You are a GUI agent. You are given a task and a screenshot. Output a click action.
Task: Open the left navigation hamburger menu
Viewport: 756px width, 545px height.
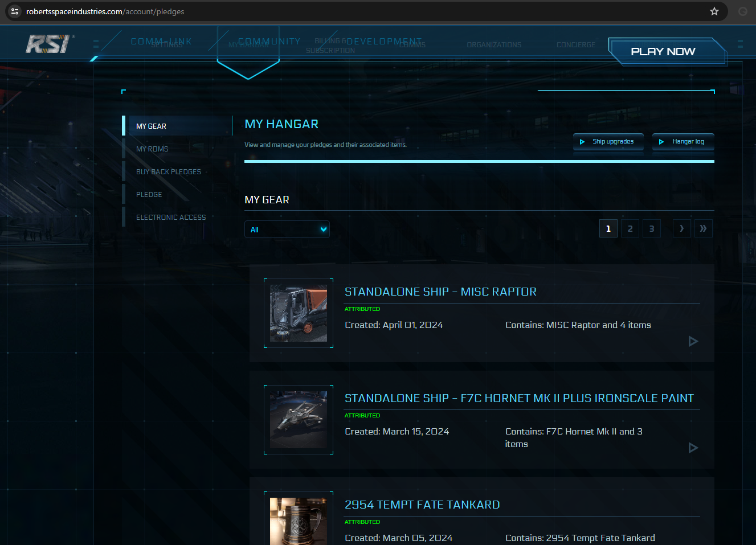(x=96, y=43)
